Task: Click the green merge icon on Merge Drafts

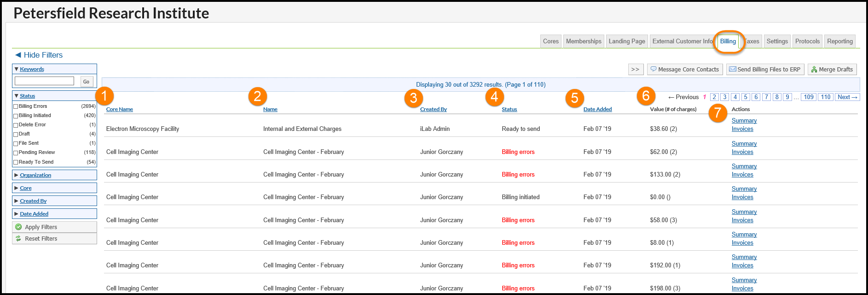Action: (x=814, y=69)
